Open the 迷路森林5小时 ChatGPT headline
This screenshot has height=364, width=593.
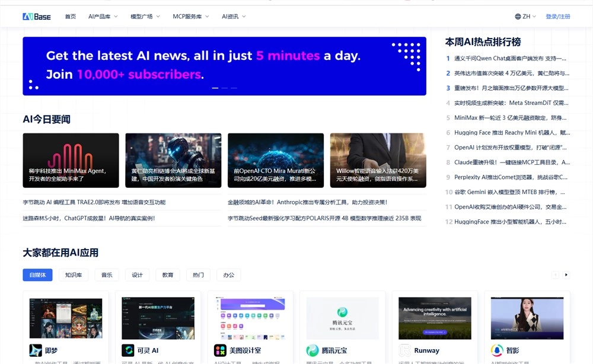pyautogui.click(x=89, y=218)
